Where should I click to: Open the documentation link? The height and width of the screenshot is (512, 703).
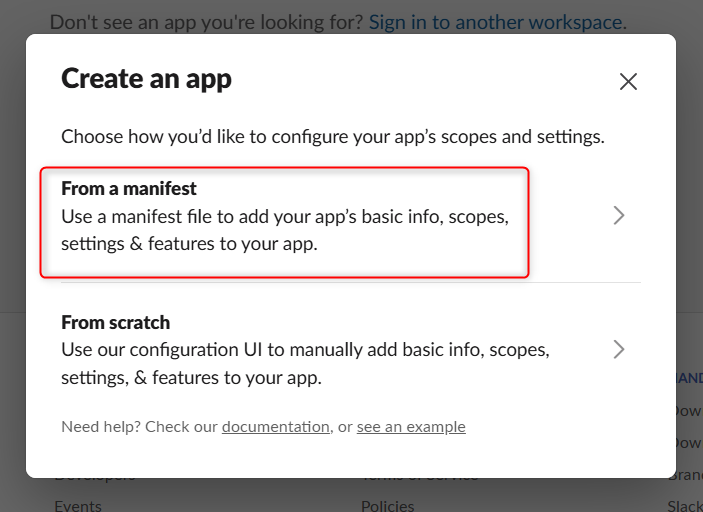point(276,427)
